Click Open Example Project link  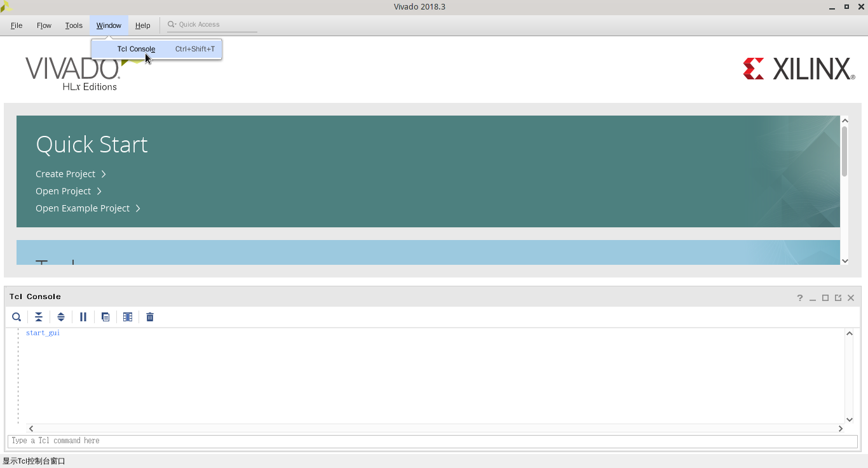click(x=83, y=208)
